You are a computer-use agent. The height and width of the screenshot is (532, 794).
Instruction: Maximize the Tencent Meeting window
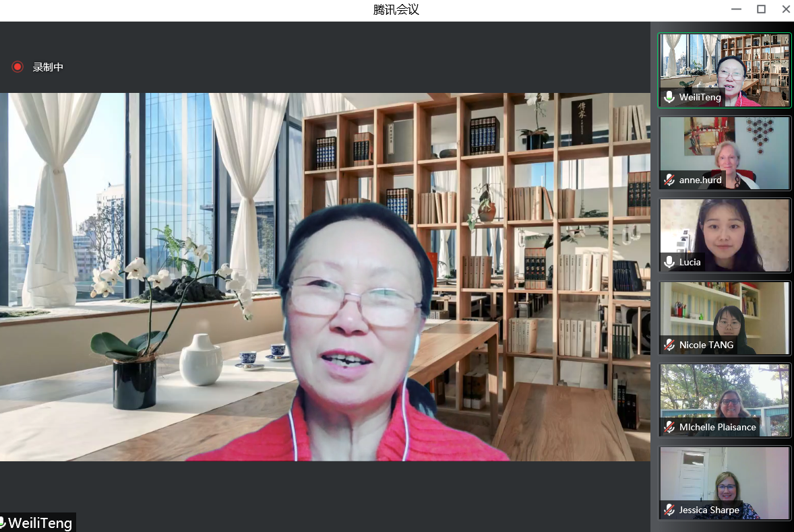coord(761,9)
